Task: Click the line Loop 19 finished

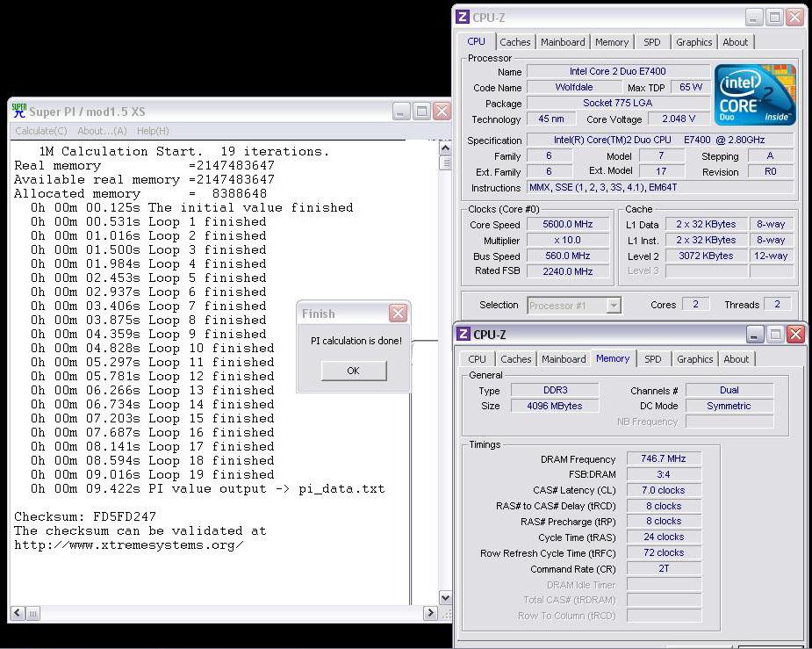Action: point(152,474)
